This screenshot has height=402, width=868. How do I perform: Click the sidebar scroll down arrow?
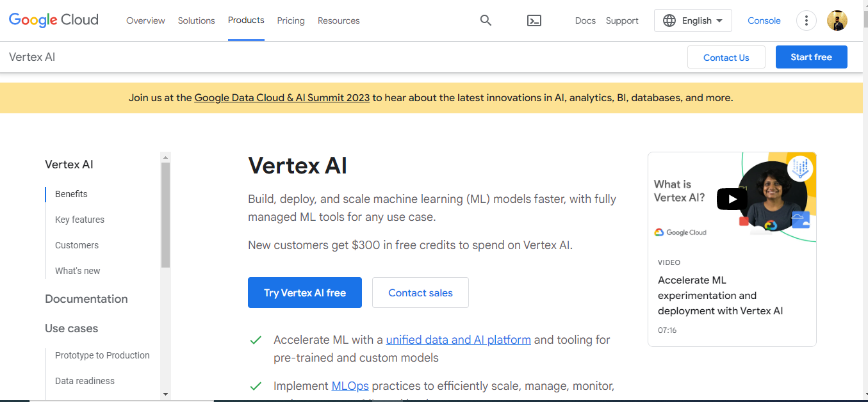[x=165, y=394]
